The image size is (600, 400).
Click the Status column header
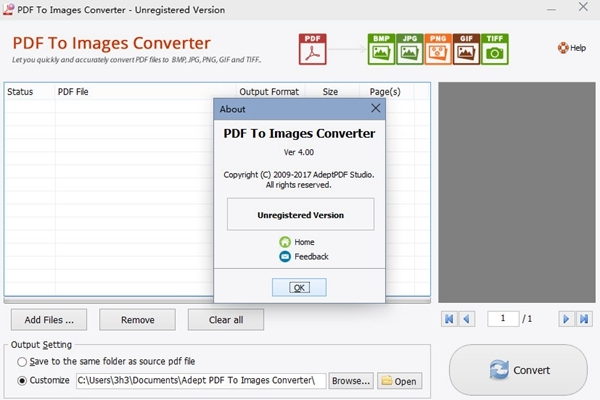pyautogui.click(x=30, y=92)
